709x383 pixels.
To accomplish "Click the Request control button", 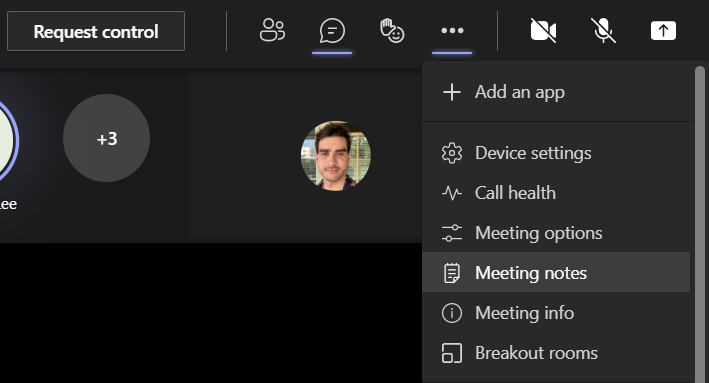I will [x=96, y=31].
